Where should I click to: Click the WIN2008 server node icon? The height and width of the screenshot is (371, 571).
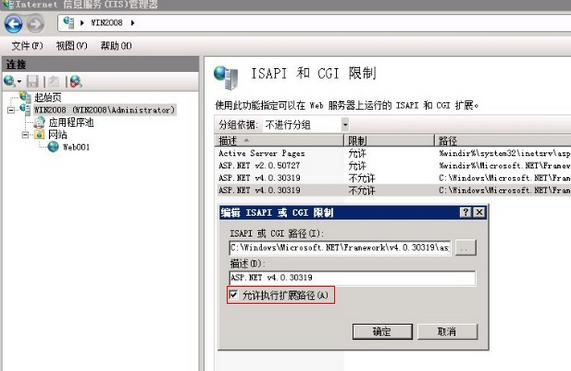(25, 109)
